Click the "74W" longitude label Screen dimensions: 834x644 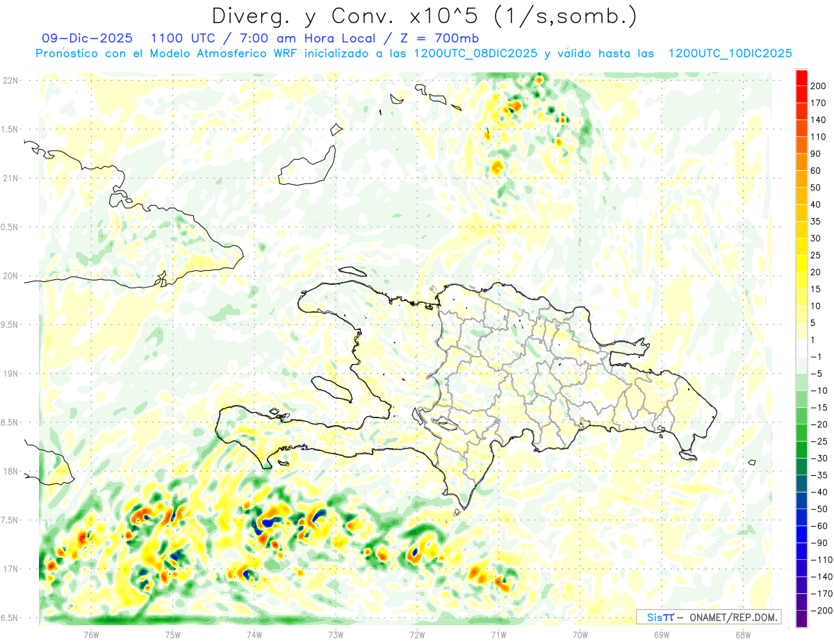point(254,635)
